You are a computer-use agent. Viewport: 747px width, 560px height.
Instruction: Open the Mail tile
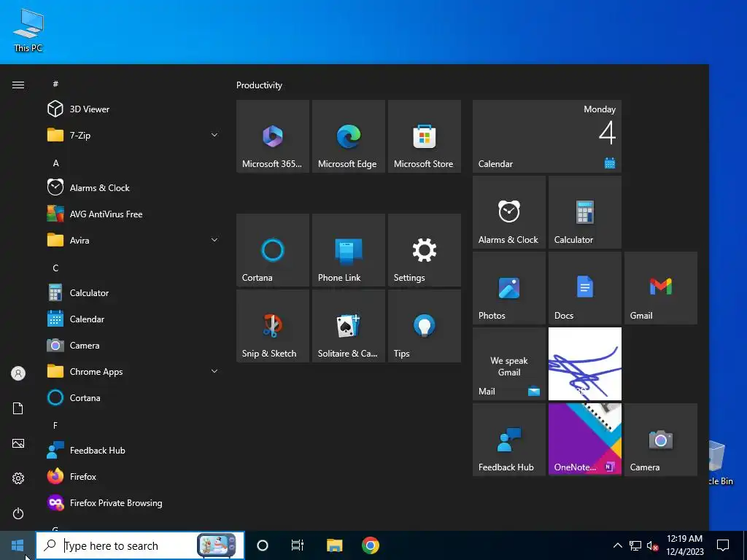tap(508, 364)
